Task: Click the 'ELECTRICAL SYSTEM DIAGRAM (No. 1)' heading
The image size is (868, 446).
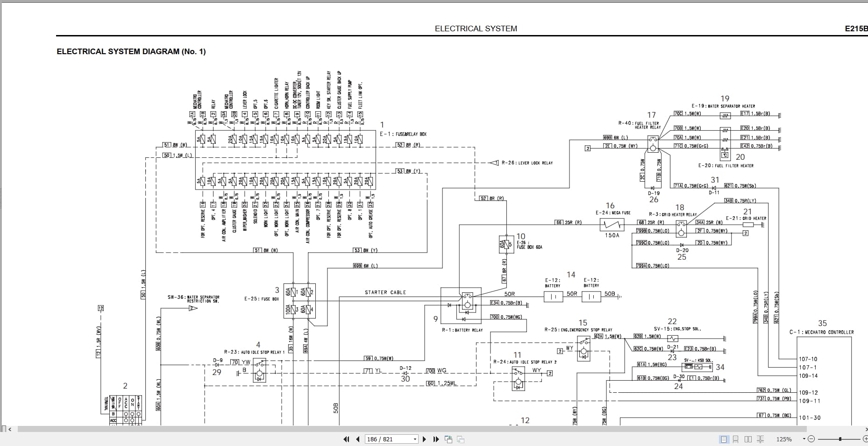Action: click(131, 51)
